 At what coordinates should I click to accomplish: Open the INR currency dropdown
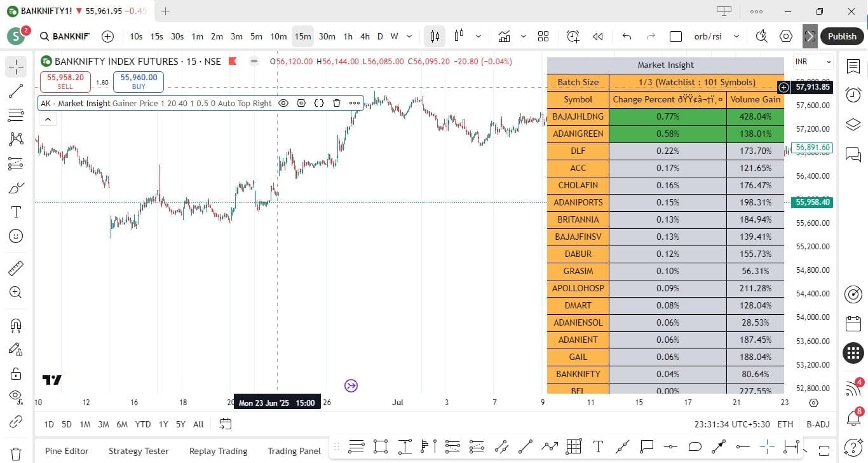pyautogui.click(x=813, y=62)
